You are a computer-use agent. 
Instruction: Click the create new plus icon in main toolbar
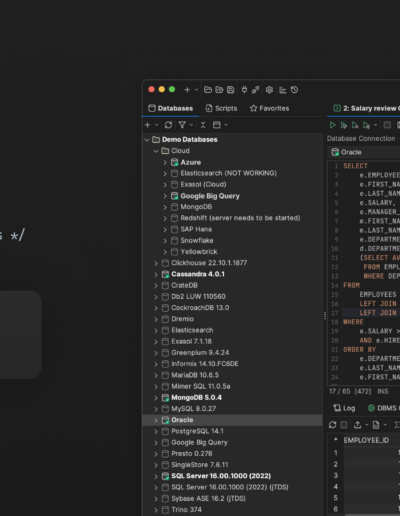coord(187,90)
